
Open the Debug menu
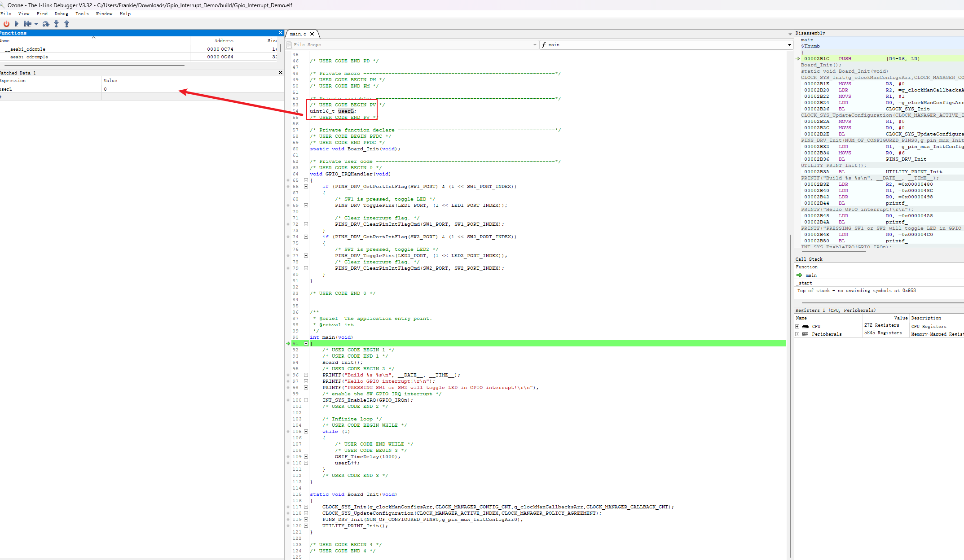tap(62, 14)
